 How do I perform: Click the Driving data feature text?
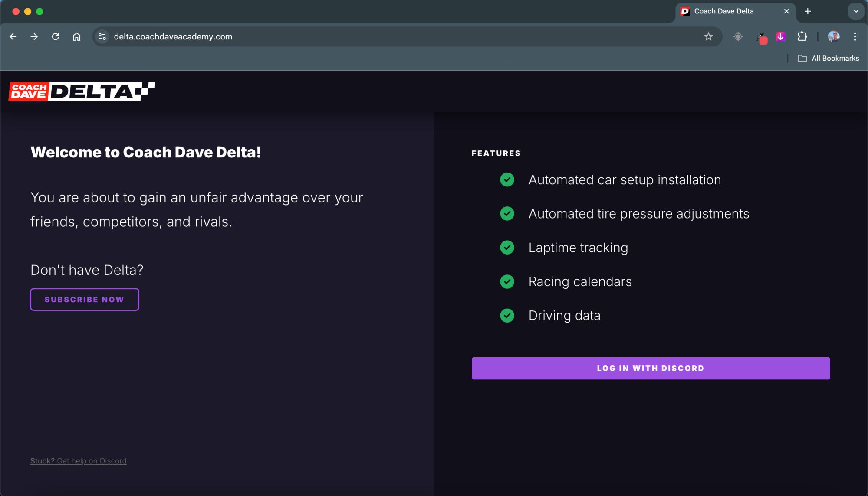[565, 316]
